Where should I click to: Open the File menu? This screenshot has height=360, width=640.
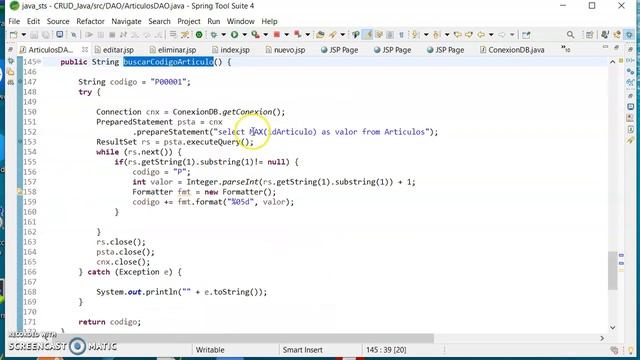(14, 21)
